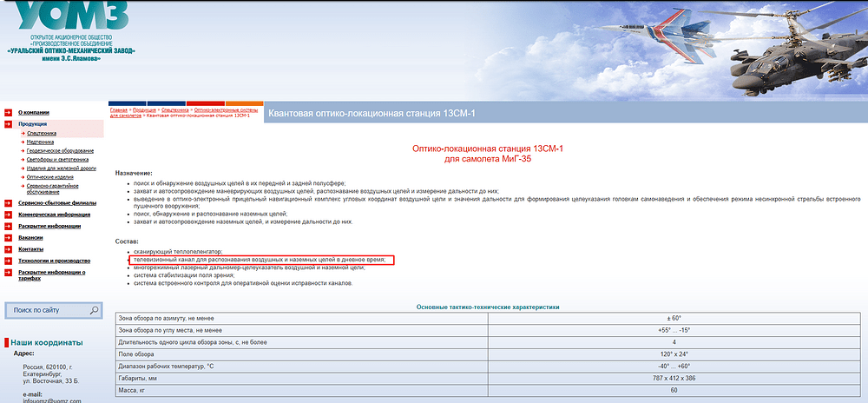This screenshot has height=403, width=868.
Task: Click the многорежимный лазерный дальномер-целеуказатель item
Action: click(x=250, y=268)
